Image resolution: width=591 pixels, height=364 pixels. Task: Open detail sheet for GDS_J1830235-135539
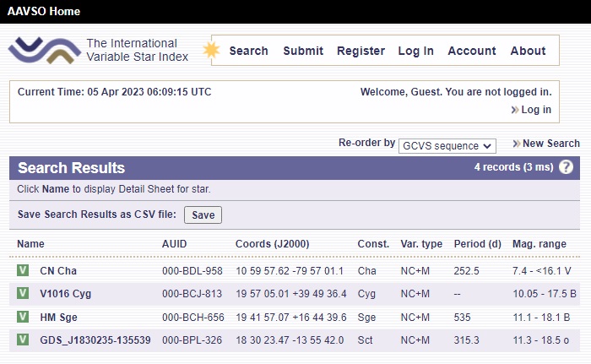click(x=95, y=340)
